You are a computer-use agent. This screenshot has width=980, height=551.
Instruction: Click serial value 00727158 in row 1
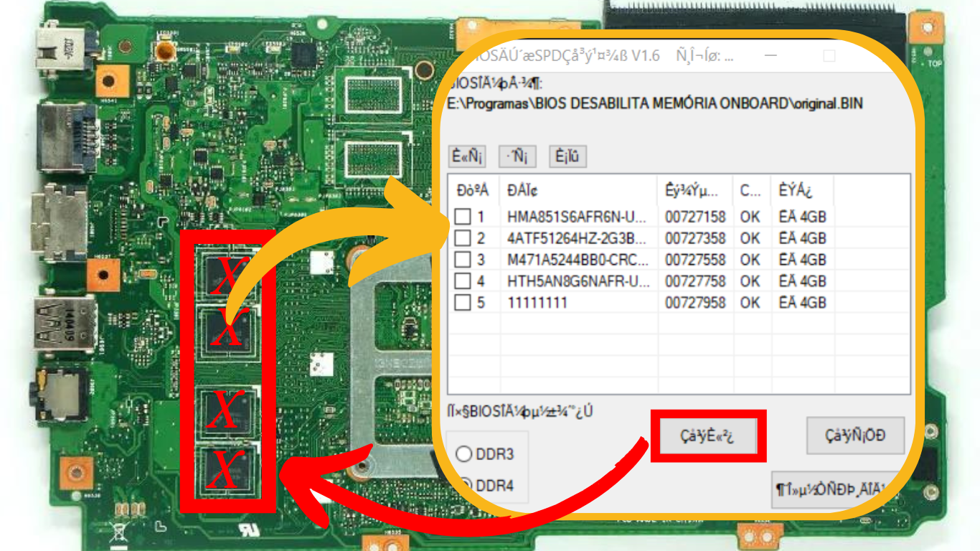(695, 216)
